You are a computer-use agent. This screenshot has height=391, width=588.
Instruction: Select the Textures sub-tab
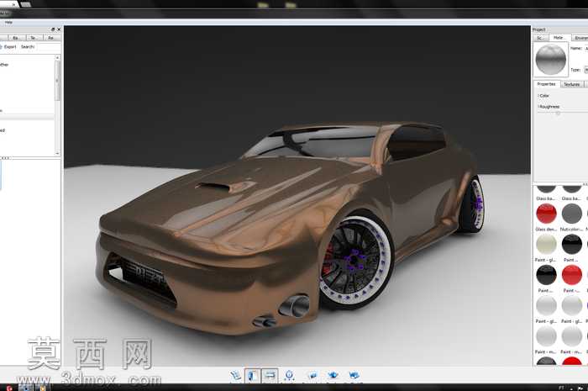click(x=572, y=84)
